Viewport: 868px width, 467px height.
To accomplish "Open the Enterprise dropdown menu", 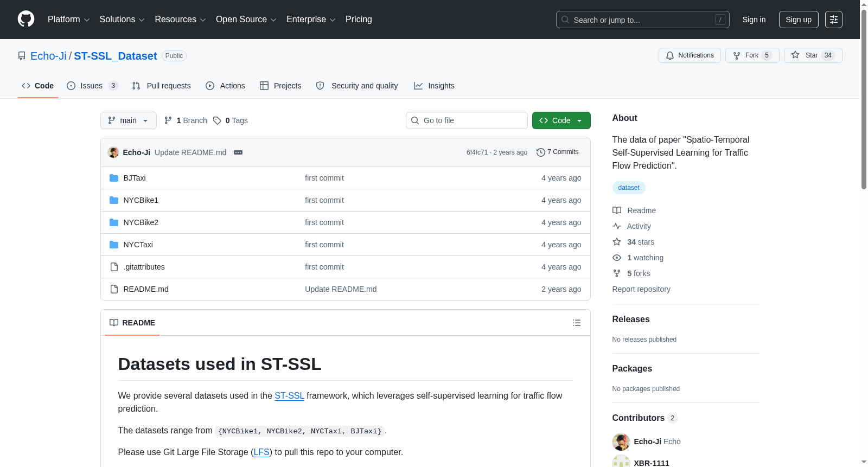I will pyautogui.click(x=311, y=20).
